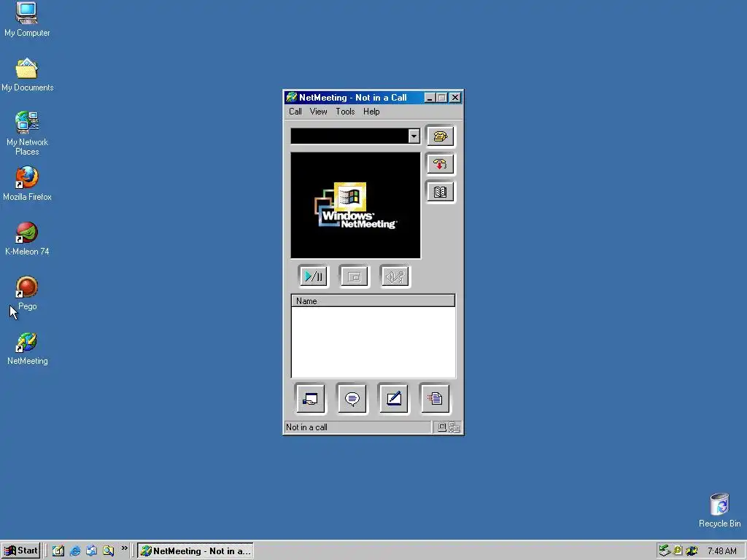Image resolution: width=747 pixels, height=560 pixels.
Task: Select the Recycle Bin desktop icon
Action: pyautogui.click(x=719, y=510)
